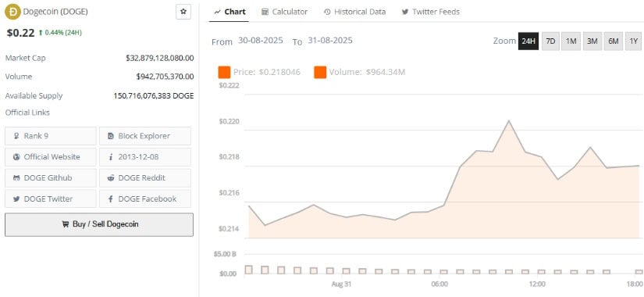Toggle the Price series orange swatch

[224, 73]
